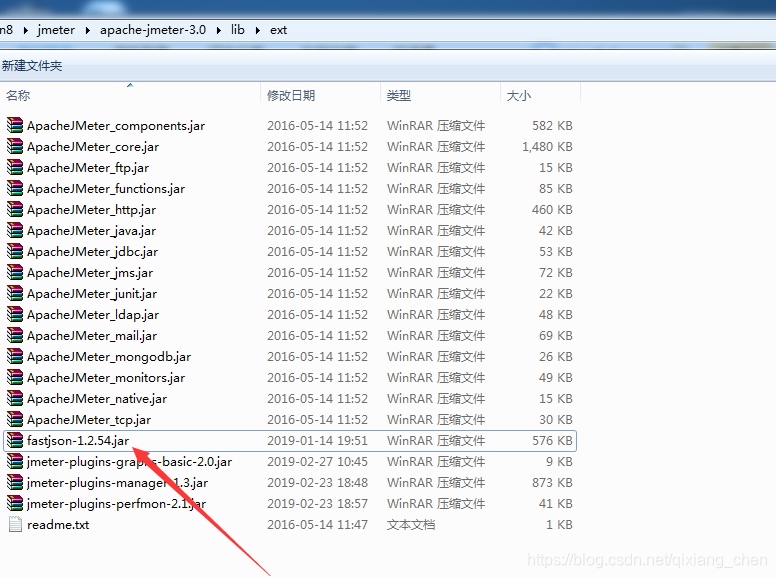Click the 582 KB size value

click(552, 126)
